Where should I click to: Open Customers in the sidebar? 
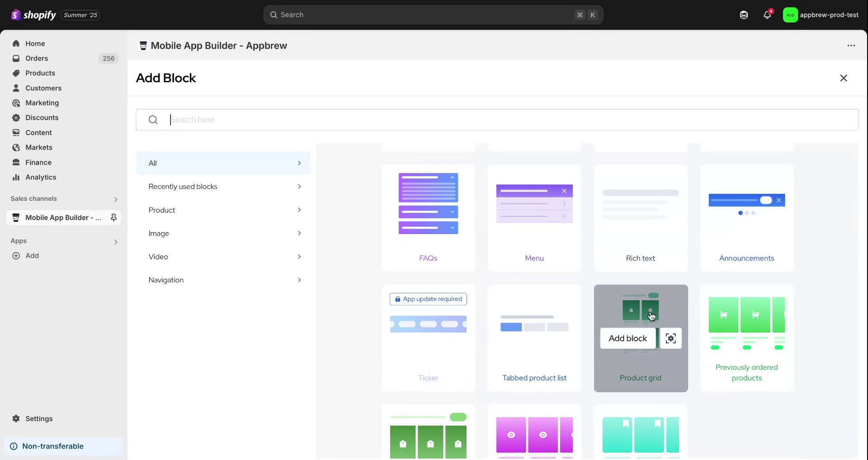click(43, 88)
